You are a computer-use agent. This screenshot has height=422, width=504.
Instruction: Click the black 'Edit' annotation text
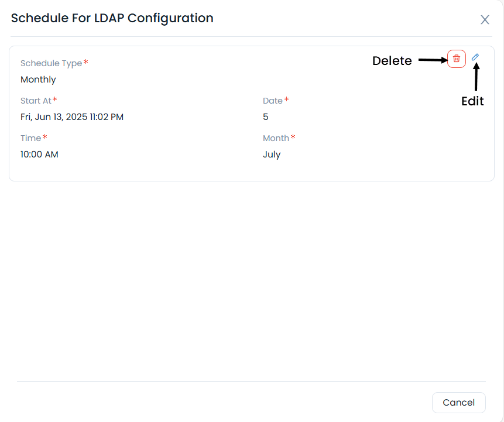click(472, 101)
